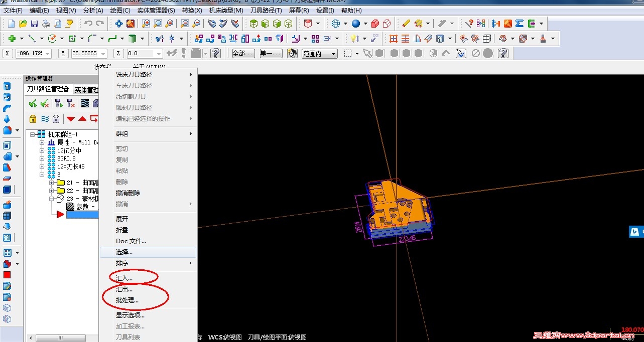Switch to the 实体管理 tab
644x342 pixels.
click(86, 90)
